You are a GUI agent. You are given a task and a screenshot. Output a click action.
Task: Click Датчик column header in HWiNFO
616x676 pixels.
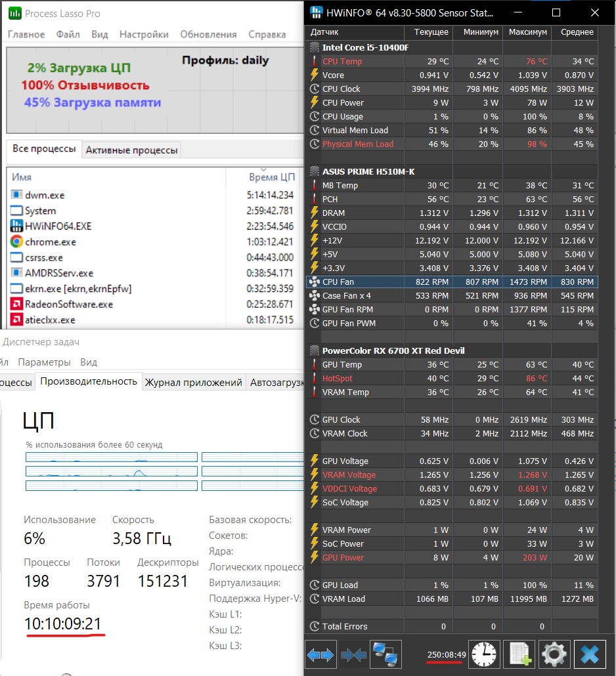[355, 32]
